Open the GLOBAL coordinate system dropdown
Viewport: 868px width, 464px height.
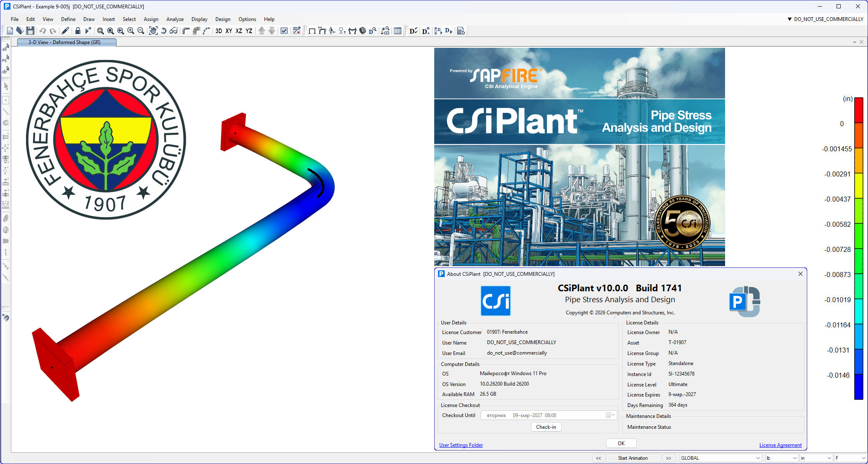[720, 458]
